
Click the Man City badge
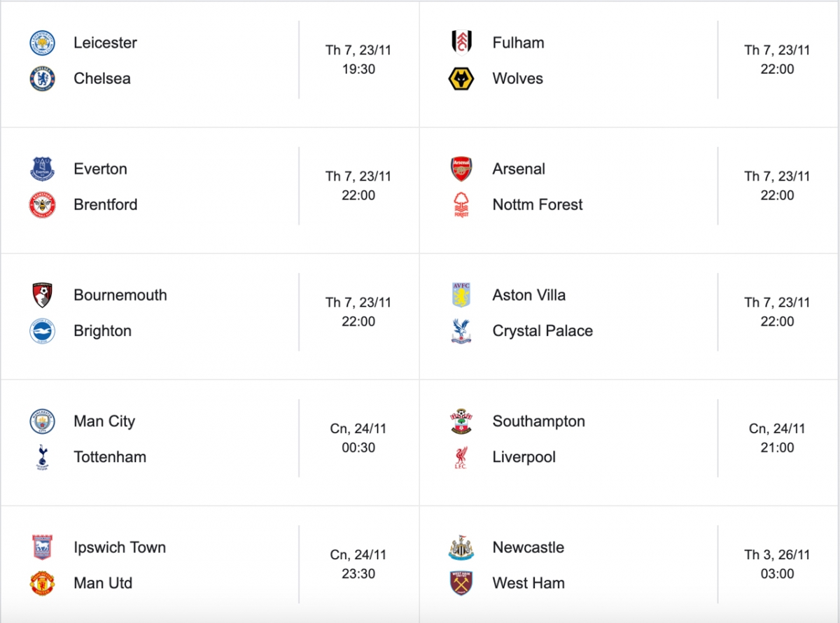coord(42,421)
